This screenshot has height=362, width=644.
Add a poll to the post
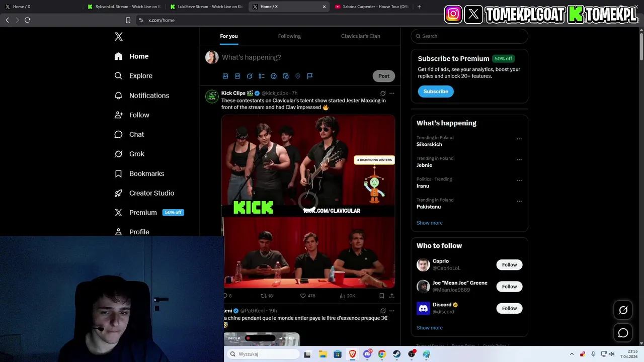pyautogui.click(x=262, y=76)
